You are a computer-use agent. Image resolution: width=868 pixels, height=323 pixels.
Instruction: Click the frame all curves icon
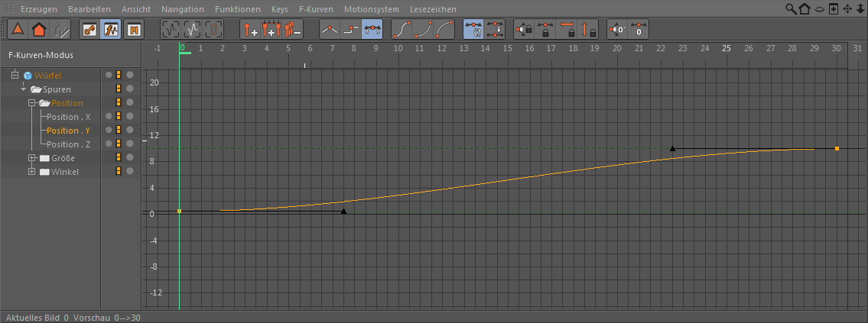tap(171, 31)
